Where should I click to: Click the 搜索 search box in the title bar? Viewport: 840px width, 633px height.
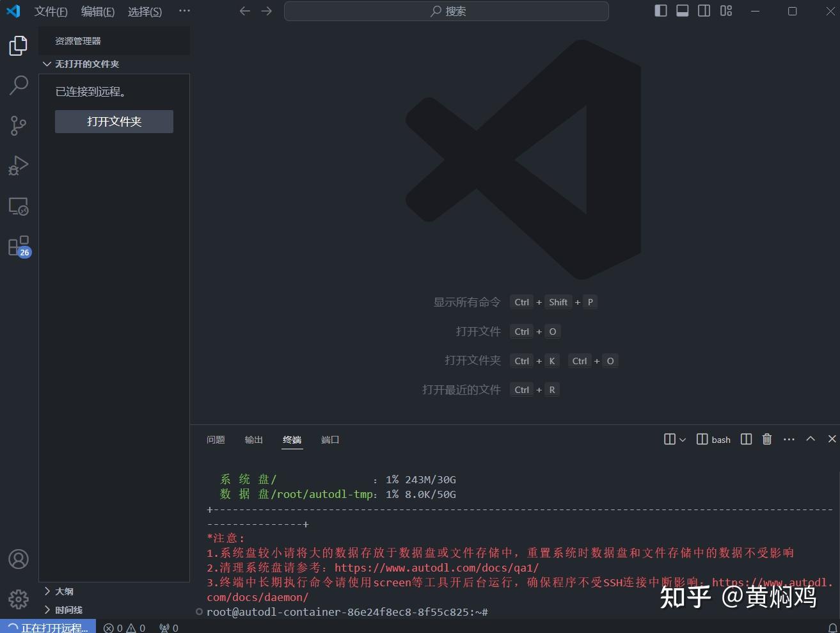(445, 11)
